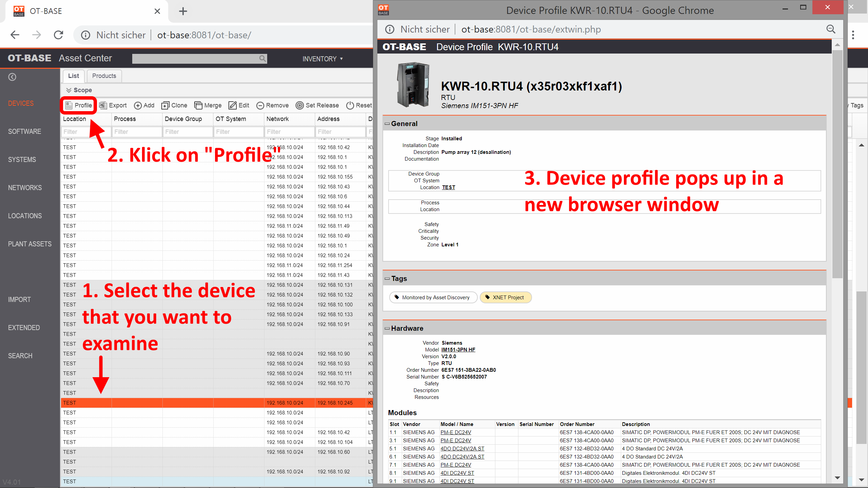This screenshot has height=488, width=868.
Task: Switch to the List tab
Action: pyautogui.click(x=73, y=76)
